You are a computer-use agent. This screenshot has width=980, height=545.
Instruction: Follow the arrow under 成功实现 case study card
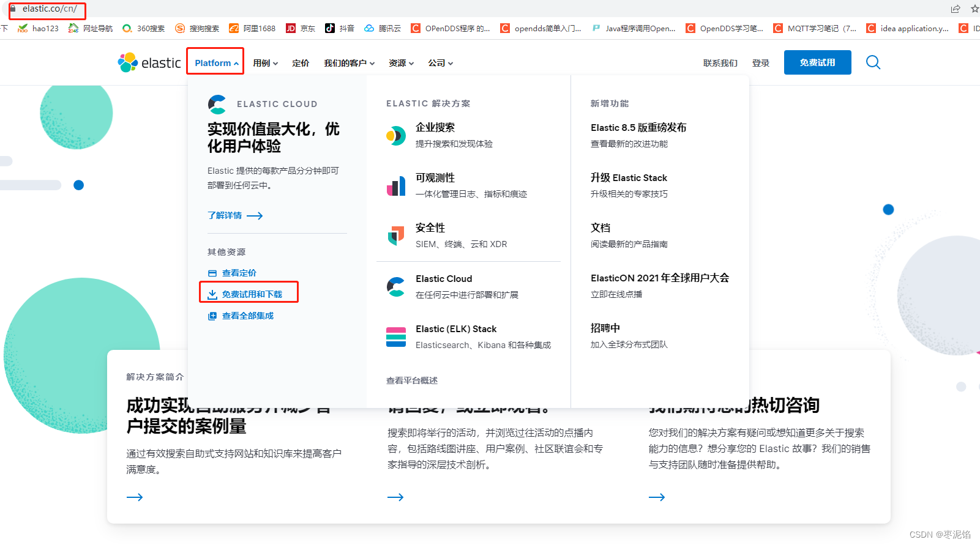click(135, 497)
